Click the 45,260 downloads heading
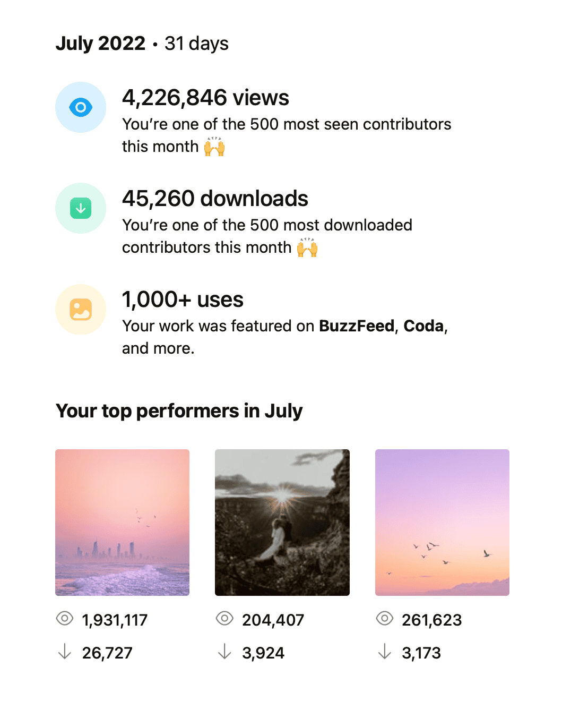588x701 pixels. [x=215, y=199]
